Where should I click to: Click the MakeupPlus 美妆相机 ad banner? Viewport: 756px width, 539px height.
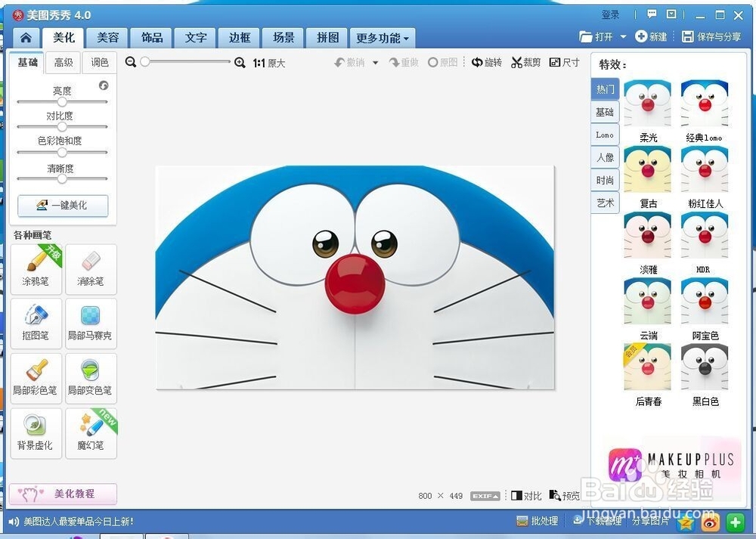[x=671, y=465]
